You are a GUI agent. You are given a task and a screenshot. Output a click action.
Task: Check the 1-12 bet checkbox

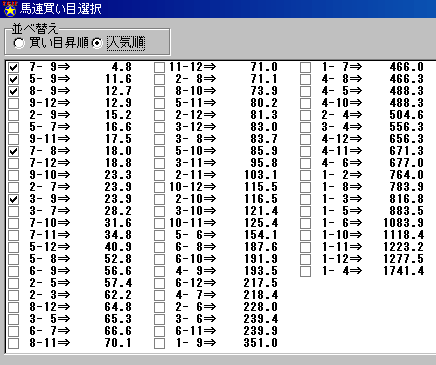pos(305,259)
